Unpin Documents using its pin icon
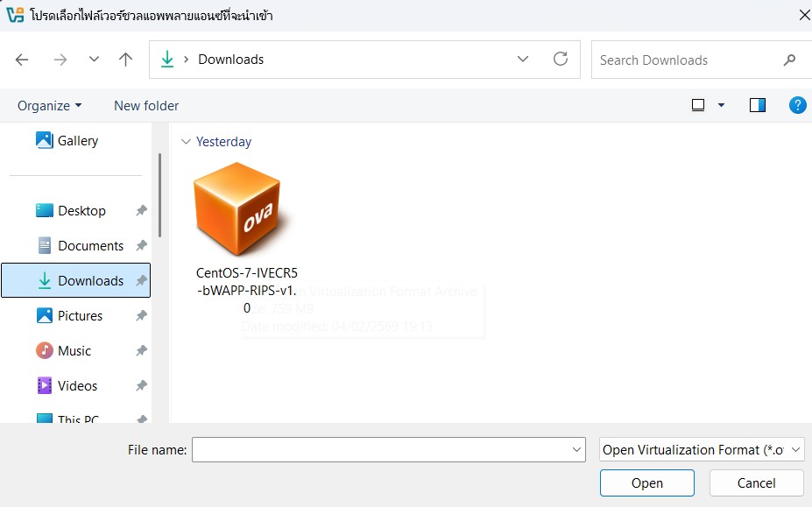The width and height of the screenshot is (812, 507). tap(141, 246)
